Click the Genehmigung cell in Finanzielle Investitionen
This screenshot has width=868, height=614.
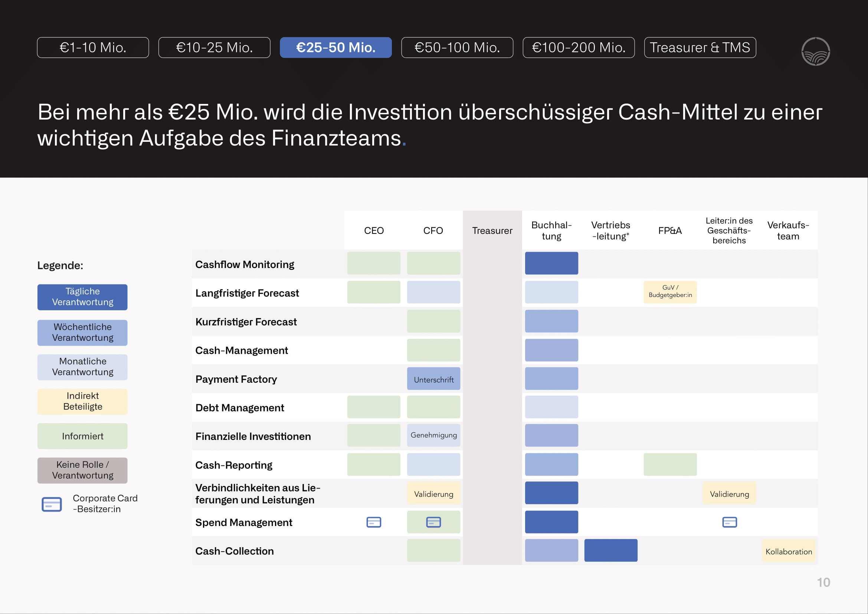tap(433, 435)
